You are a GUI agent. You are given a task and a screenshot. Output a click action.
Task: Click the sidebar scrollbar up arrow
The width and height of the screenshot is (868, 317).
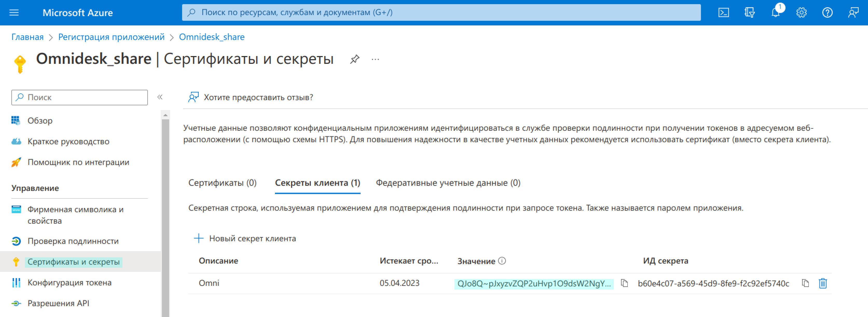(x=165, y=115)
